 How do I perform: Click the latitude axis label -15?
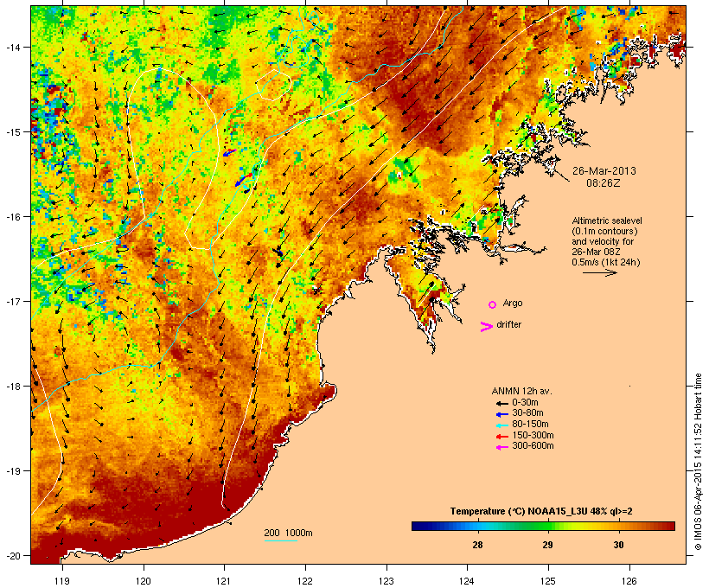click(13, 132)
